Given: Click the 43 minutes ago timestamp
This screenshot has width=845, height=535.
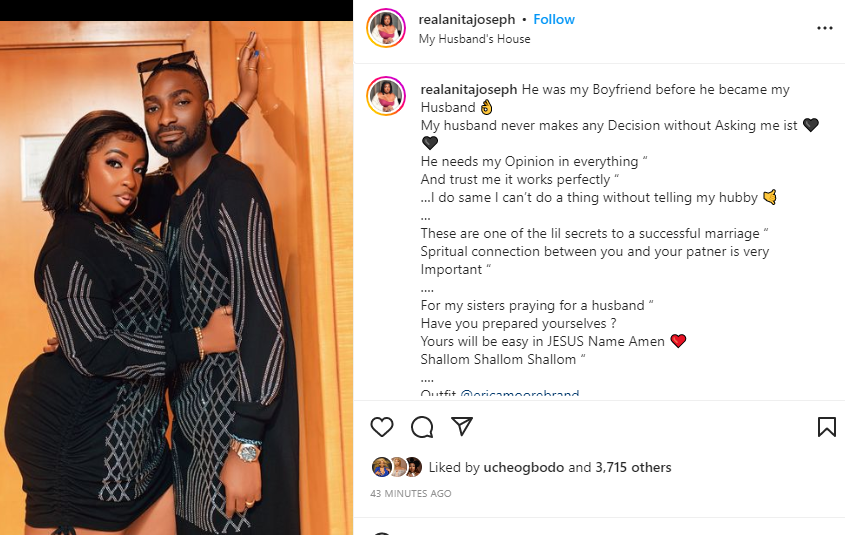Looking at the screenshot, I should click(x=411, y=494).
